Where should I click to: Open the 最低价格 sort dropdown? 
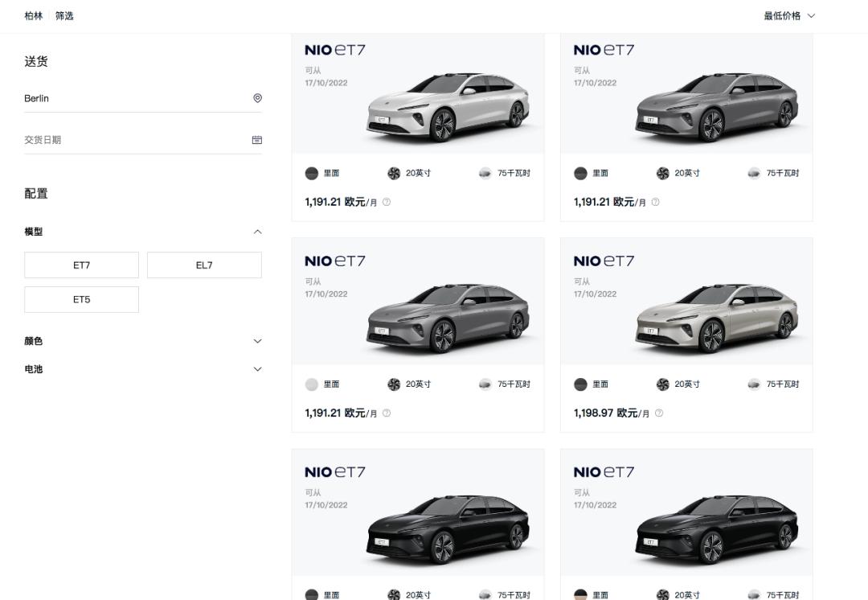click(x=788, y=15)
